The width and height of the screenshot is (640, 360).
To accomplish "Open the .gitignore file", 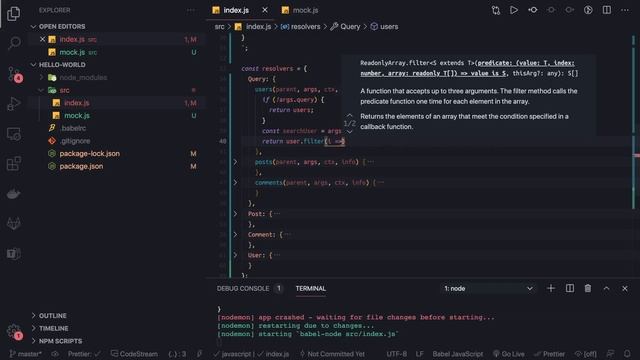I will [75, 141].
